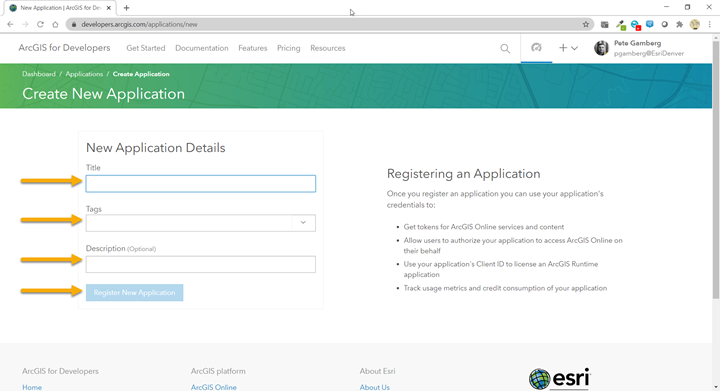Open the browser extensions puzzle icon
This screenshot has height=391, width=720.
tap(680, 24)
